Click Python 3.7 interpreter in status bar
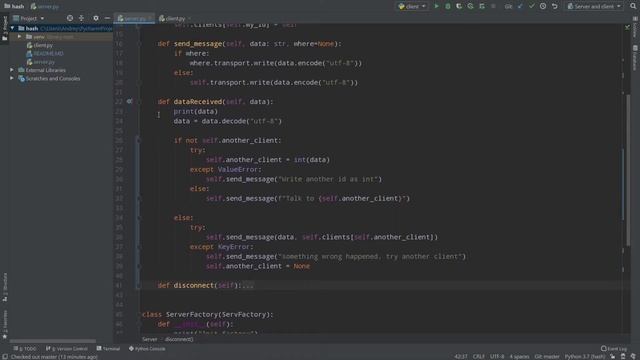The image size is (640, 360). [x=584, y=357]
